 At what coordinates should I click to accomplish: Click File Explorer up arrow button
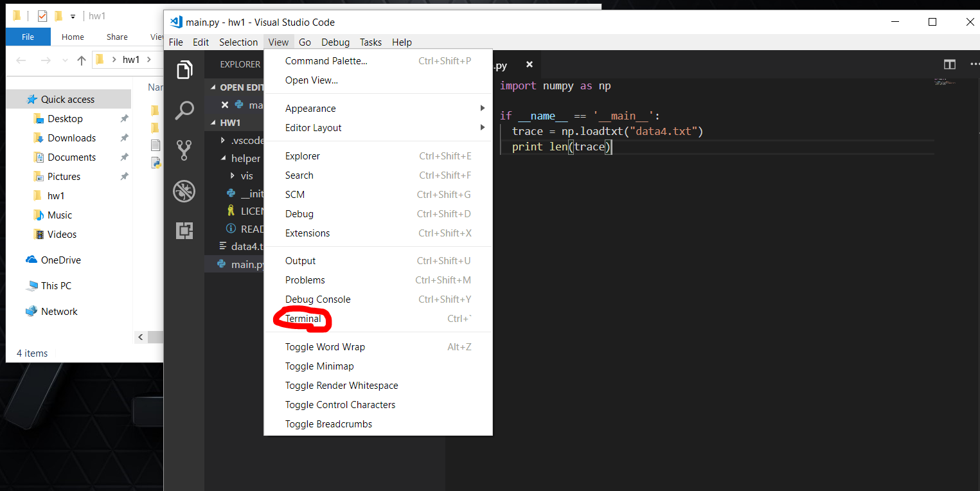81,60
